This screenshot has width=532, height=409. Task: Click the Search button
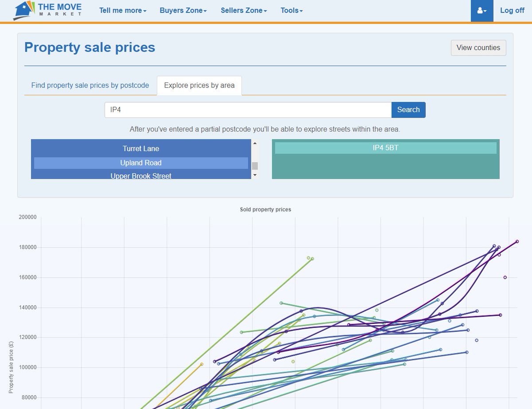click(408, 110)
